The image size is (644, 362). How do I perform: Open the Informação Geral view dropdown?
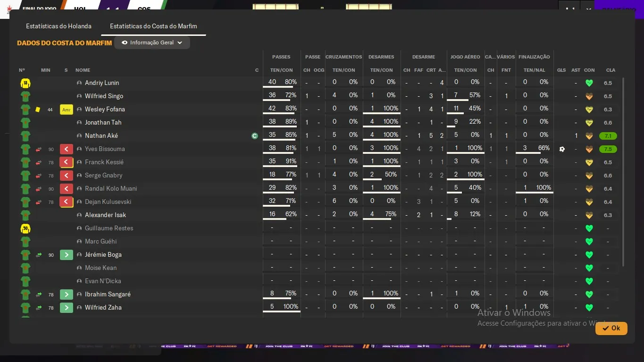click(152, 42)
